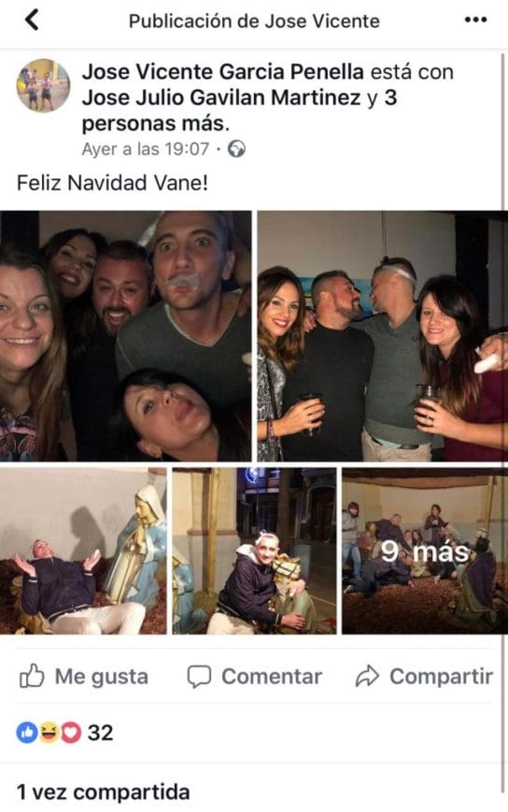Open Jose Julio Gavilan Martinez profile link
This screenshot has width=508, height=812.
click(x=221, y=97)
